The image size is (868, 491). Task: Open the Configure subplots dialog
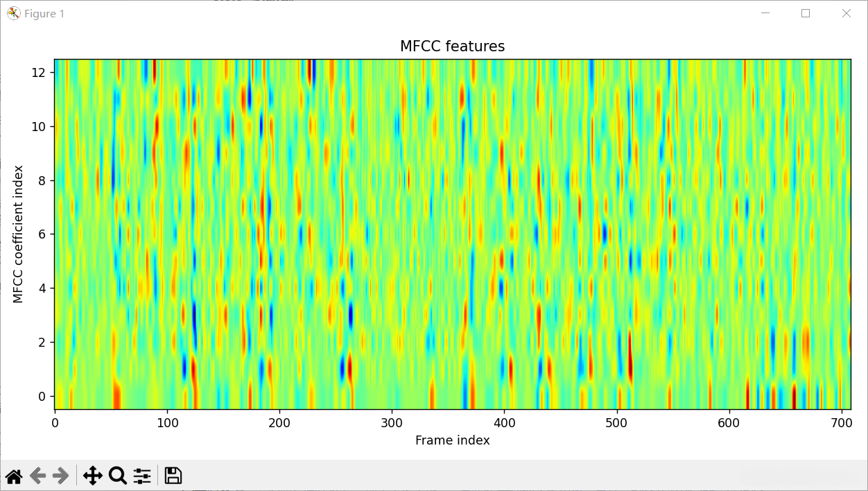coord(142,476)
